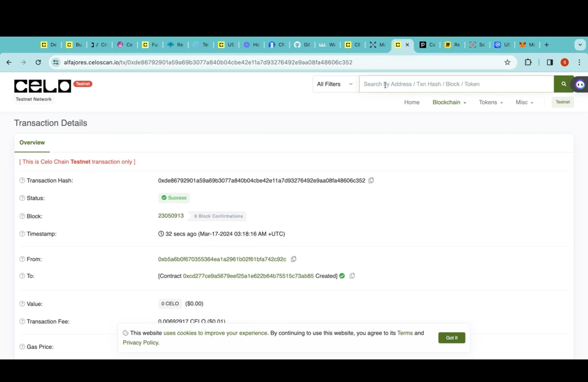
Task: Open the Terms link in cookie banner
Action: (405, 333)
